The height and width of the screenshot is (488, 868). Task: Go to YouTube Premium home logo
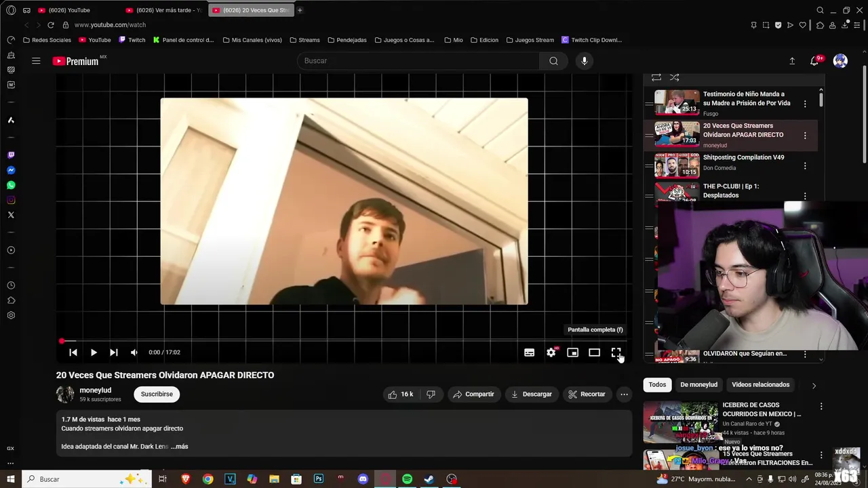tap(76, 61)
